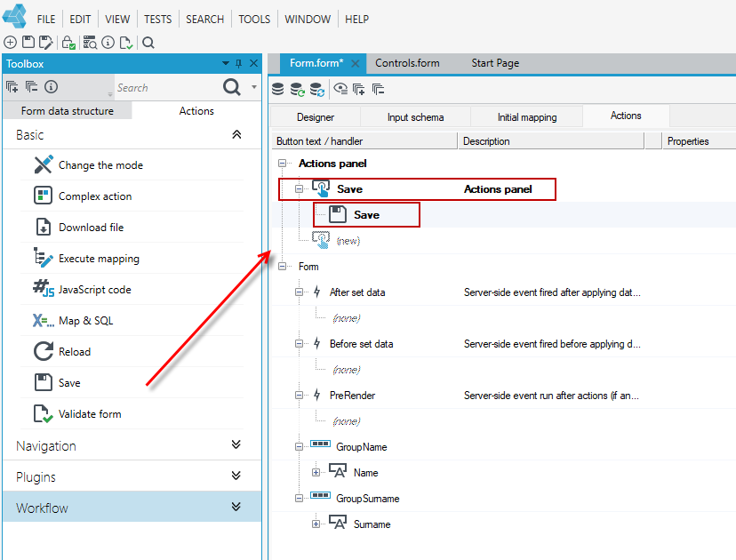Click the info circle icon in main toolbar

coord(108,43)
